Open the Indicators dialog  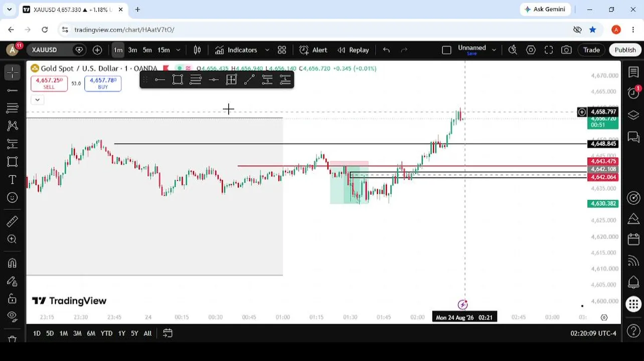(x=236, y=50)
